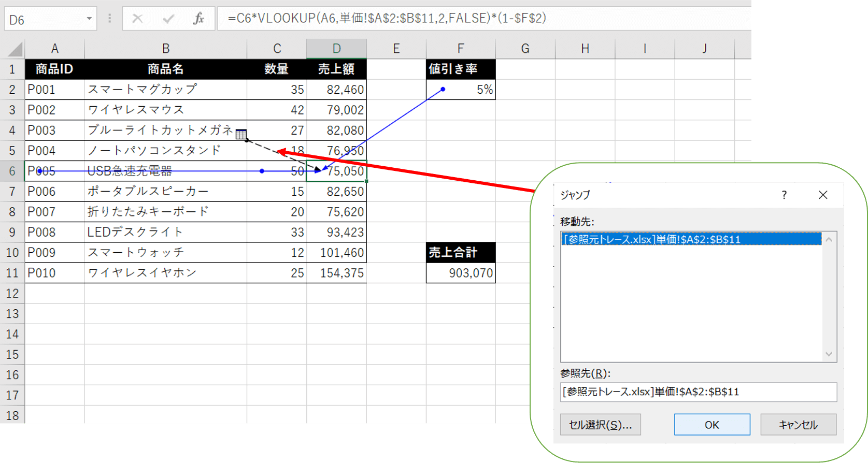Viewport: 868px width, 463px height.
Task: Open セル選択(S)... options
Action: [x=600, y=425]
